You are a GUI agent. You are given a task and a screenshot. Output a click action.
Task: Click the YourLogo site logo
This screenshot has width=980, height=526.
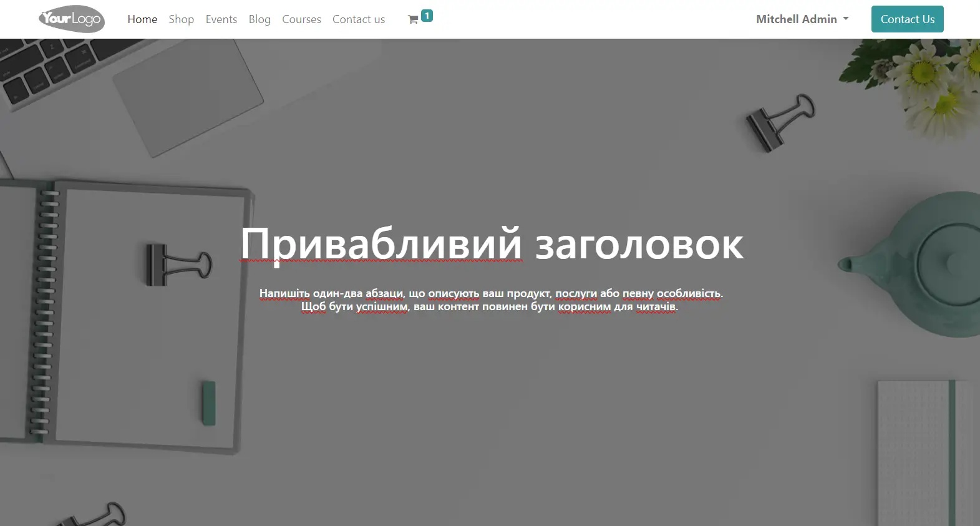click(72, 19)
